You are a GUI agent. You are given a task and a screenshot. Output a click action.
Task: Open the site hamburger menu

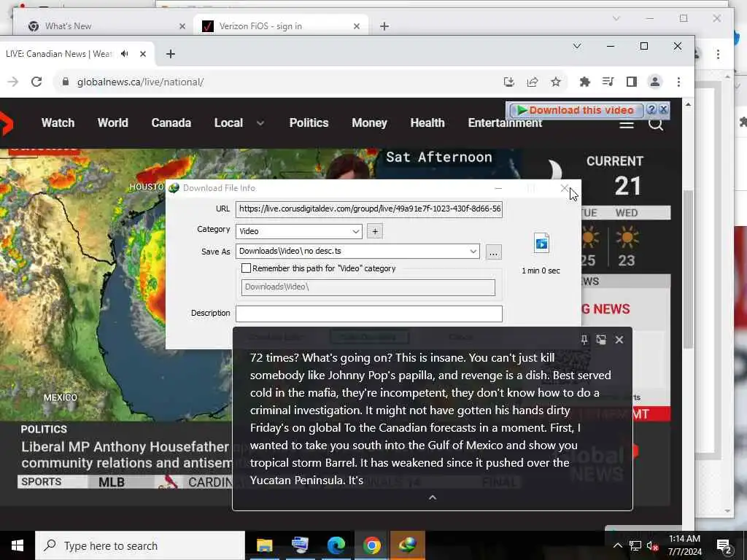point(627,124)
